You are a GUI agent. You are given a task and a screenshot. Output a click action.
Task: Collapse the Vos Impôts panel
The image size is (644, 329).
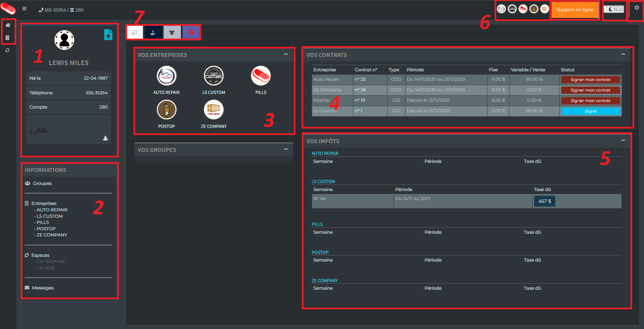tap(623, 140)
